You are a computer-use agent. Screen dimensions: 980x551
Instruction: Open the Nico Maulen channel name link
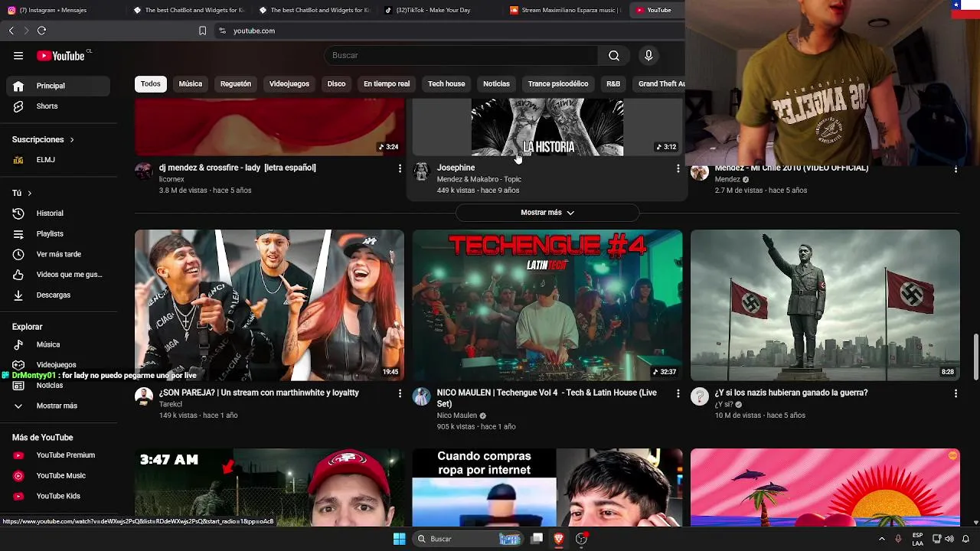(457, 416)
